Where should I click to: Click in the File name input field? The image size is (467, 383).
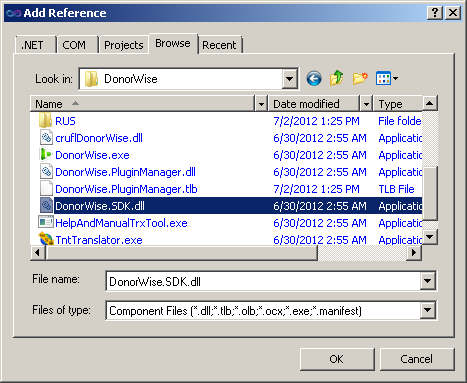coord(263,281)
